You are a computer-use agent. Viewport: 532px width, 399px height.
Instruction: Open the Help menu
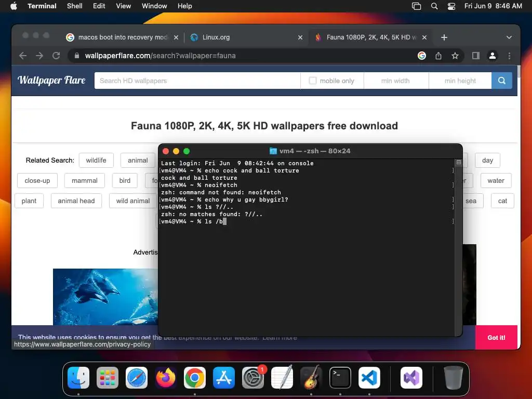click(185, 6)
